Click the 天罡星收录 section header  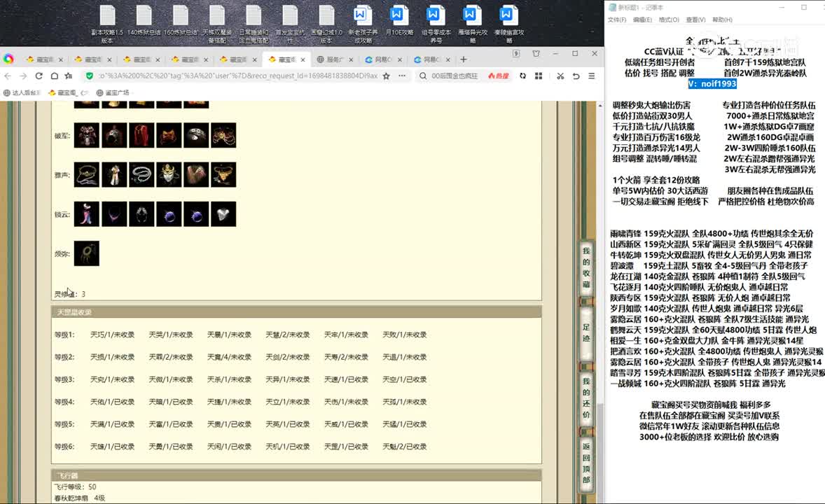click(x=296, y=312)
